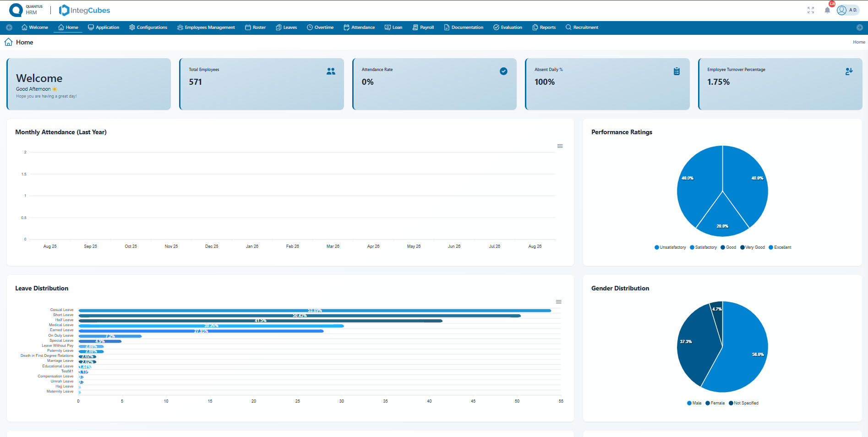
Task: Click the Casual Leave bar
Action: (x=315, y=311)
